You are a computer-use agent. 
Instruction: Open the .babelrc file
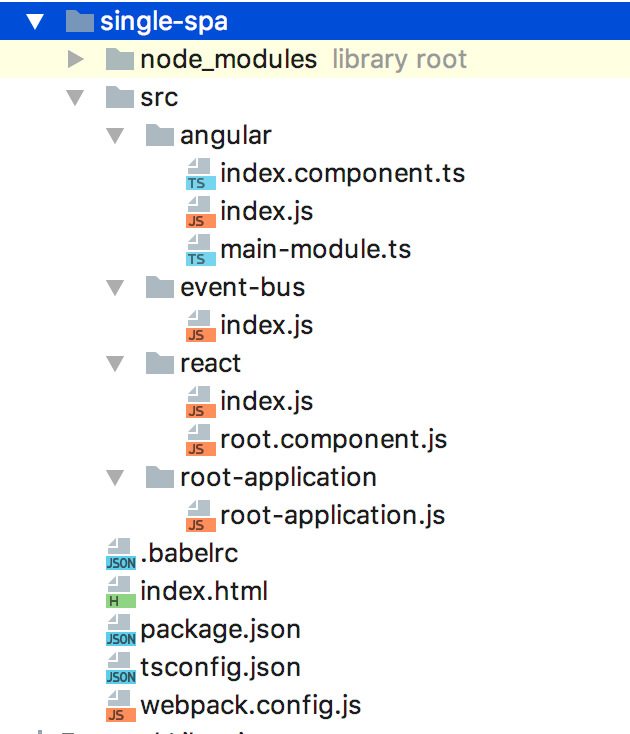tap(189, 554)
